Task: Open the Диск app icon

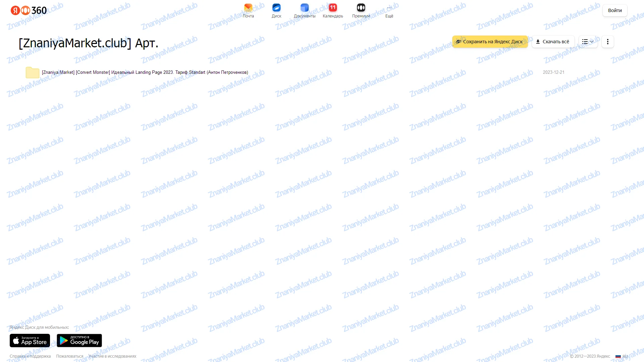Action: pos(276,10)
